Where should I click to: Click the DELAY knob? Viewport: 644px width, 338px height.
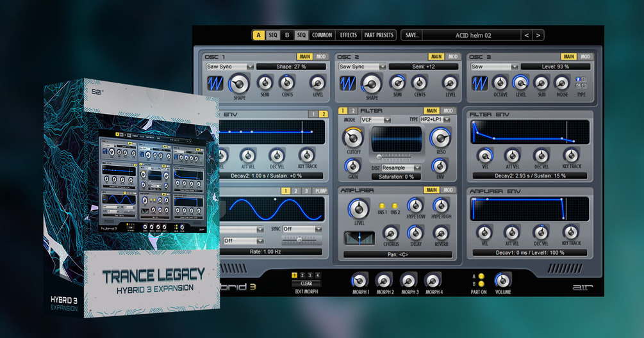(x=415, y=233)
